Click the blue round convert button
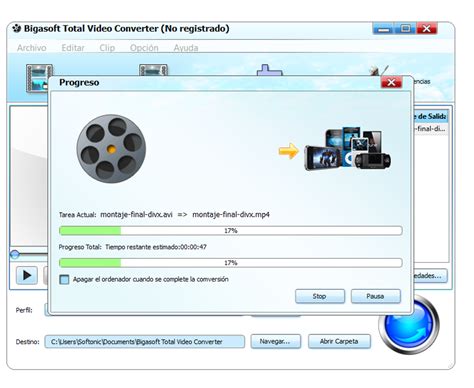 [x=409, y=325]
